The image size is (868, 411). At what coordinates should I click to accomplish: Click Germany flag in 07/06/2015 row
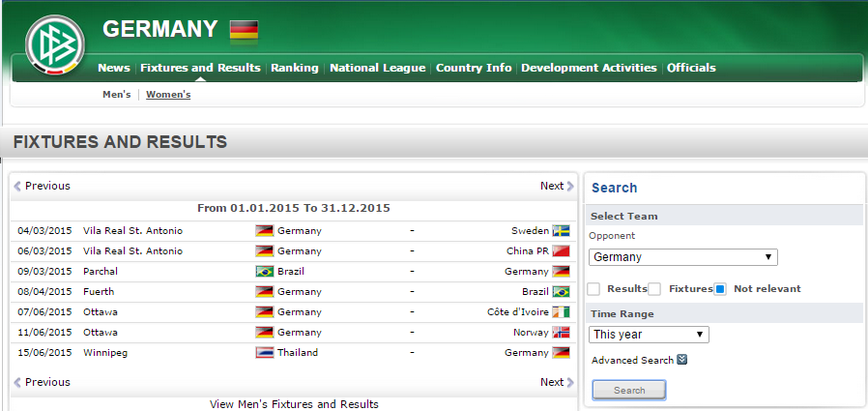pyautogui.click(x=265, y=311)
